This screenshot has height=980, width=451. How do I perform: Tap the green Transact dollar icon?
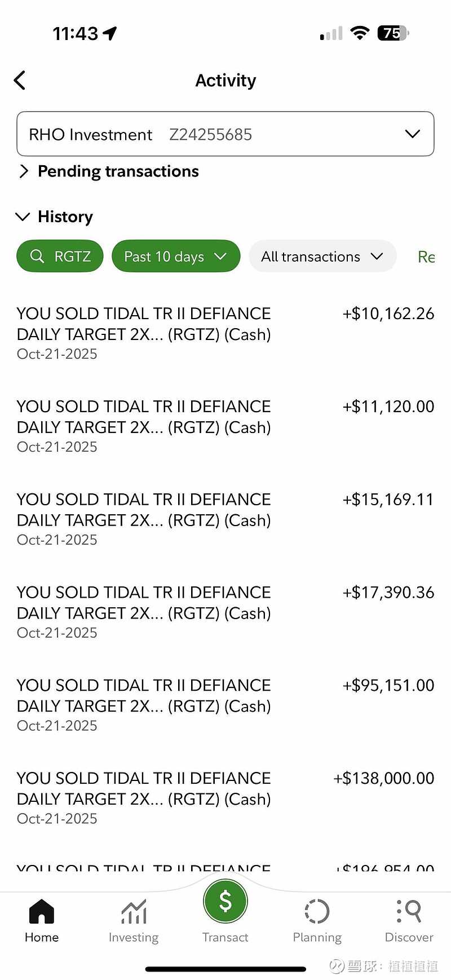tap(225, 901)
